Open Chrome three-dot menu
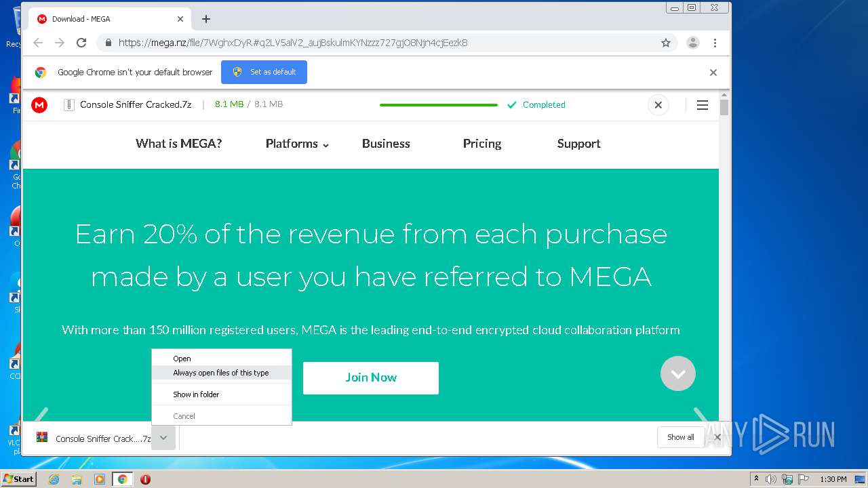The height and width of the screenshot is (488, 868). coord(715,43)
